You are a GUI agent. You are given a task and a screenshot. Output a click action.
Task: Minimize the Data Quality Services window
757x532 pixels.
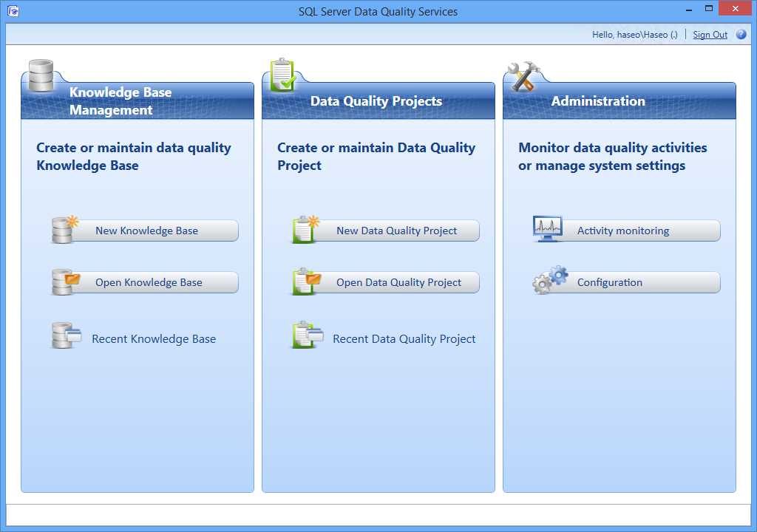tap(689, 9)
